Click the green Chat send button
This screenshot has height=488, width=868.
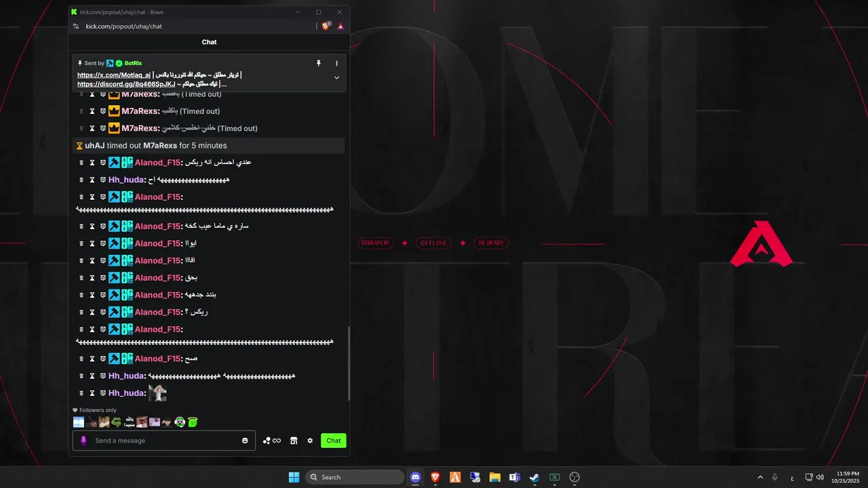tap(334, 441)
